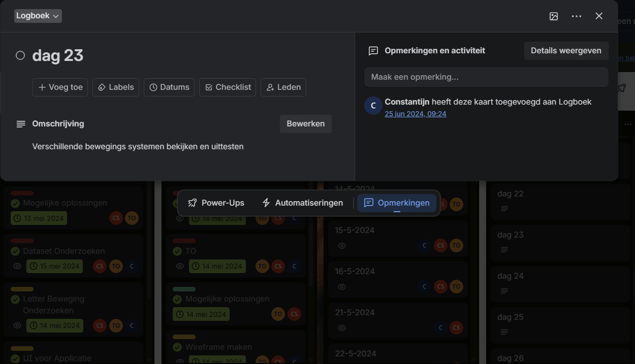Screen dimensions: 635x364
Task: Click the Maak een opmerking field
Action: [x=486, y=77]
